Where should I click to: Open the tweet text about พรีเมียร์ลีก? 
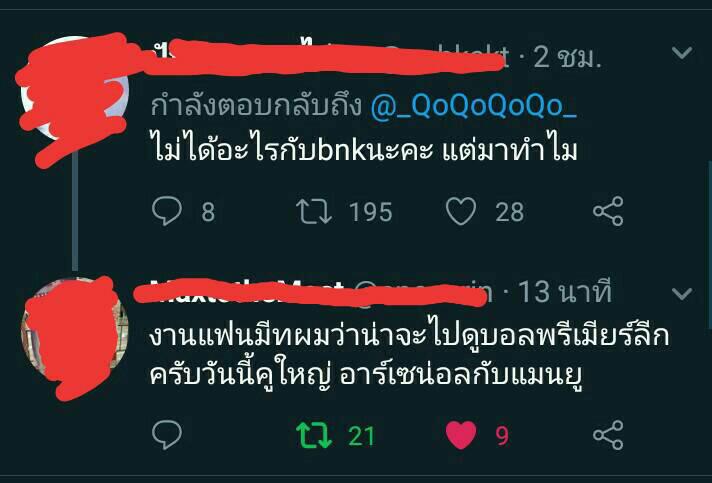tap(410, 357)
